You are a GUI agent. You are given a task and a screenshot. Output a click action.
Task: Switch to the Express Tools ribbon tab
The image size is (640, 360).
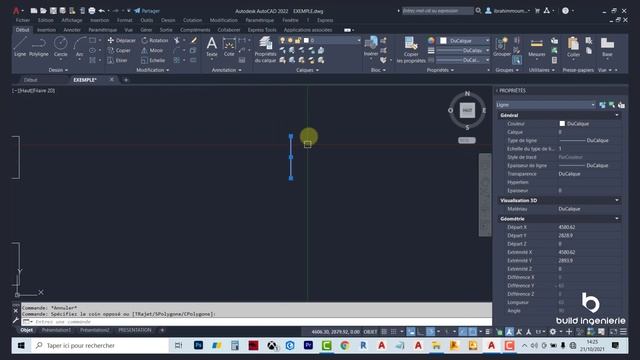[262, 30]
